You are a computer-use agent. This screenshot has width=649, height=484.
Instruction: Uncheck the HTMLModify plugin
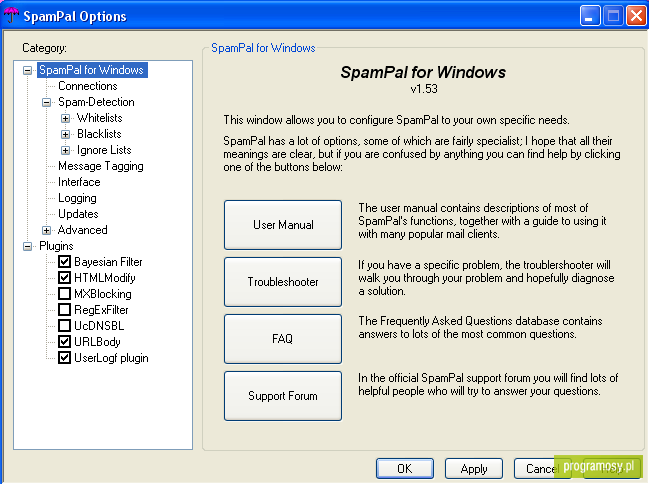64,277
